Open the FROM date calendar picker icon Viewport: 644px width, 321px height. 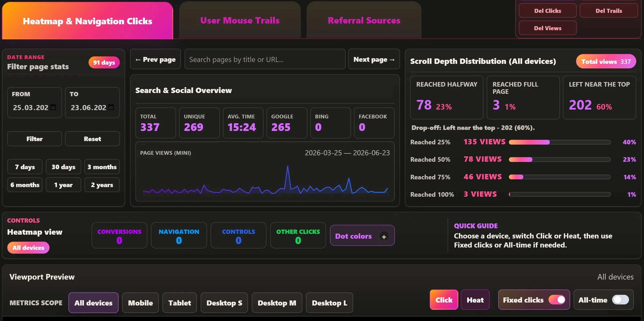pos(53,107)
